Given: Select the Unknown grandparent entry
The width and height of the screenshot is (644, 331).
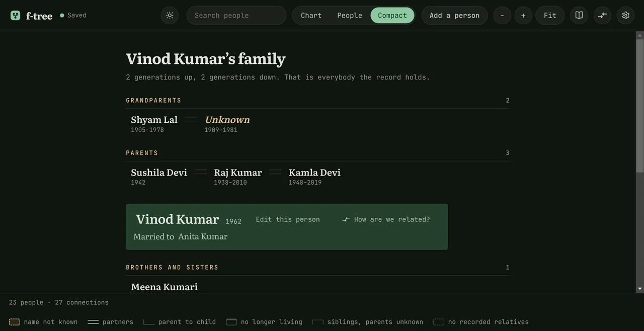Looking at the screenshot, I should click(x=227, y=120).
